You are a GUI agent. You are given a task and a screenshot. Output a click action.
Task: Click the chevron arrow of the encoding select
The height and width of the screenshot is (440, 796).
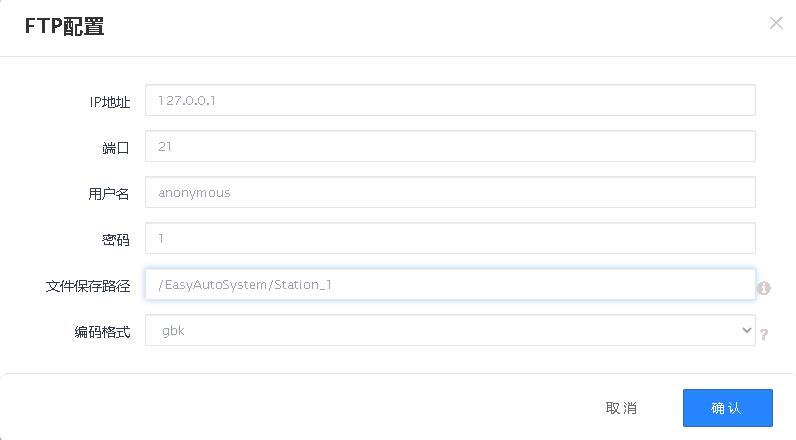pyautogui.click(x=745, y=330)
